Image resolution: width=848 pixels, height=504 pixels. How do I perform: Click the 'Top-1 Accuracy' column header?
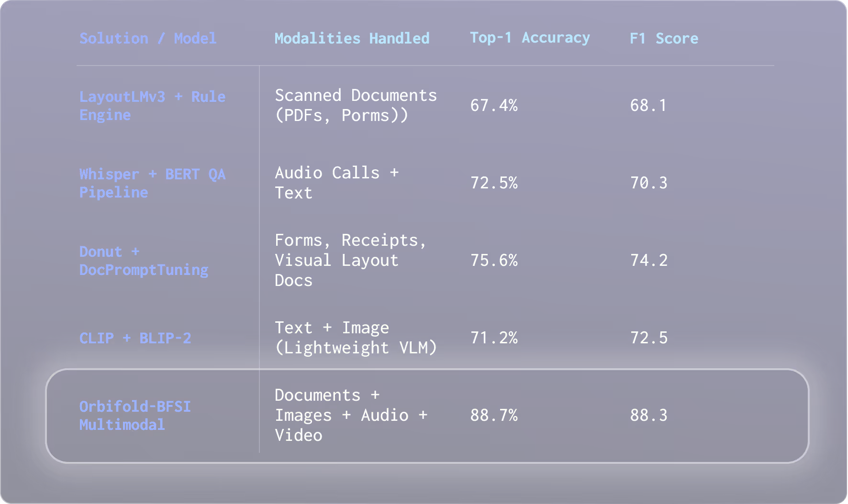pyautogui.click(x=530, y=38)
